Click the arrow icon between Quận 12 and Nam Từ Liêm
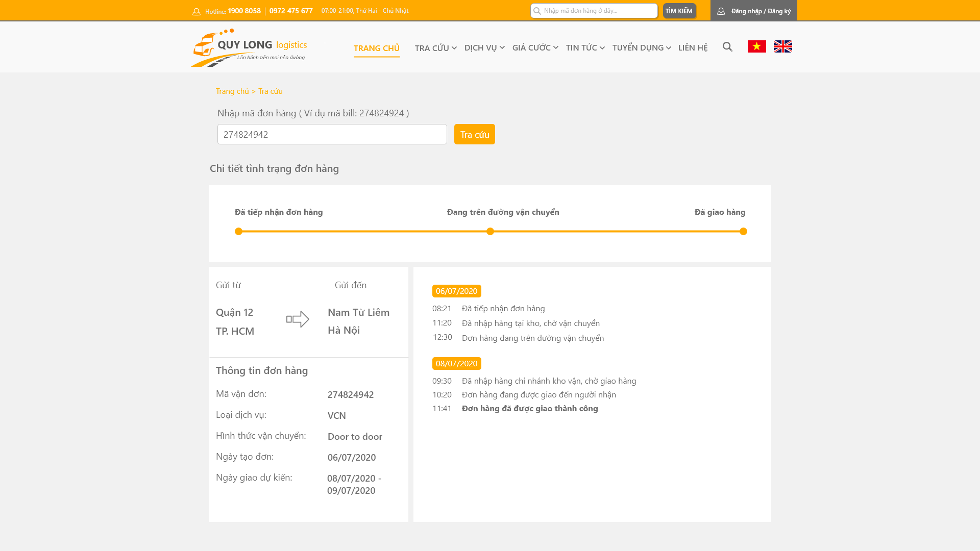This screenshot has height=551, width=980. [298, 319]
